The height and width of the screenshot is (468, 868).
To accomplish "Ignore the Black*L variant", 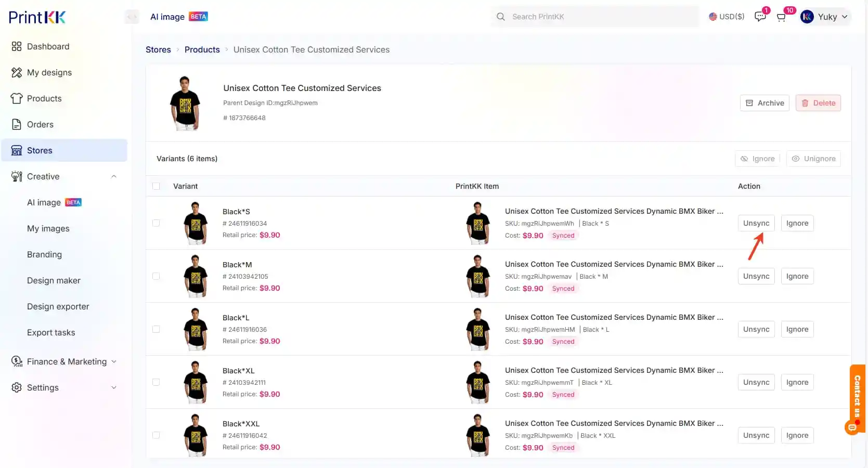I will [x=797, y=329].
